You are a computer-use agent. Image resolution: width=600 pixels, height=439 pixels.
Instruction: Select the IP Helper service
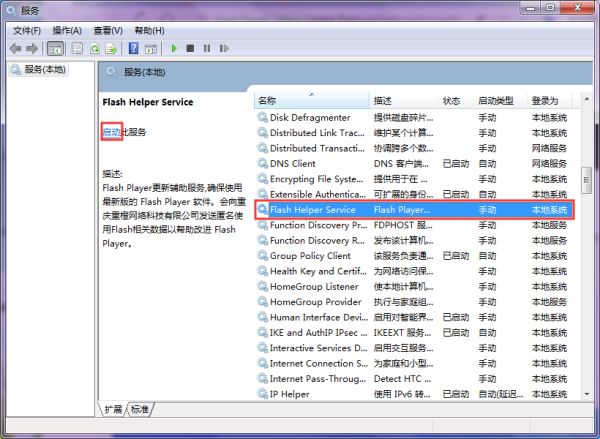pos(414,394)
